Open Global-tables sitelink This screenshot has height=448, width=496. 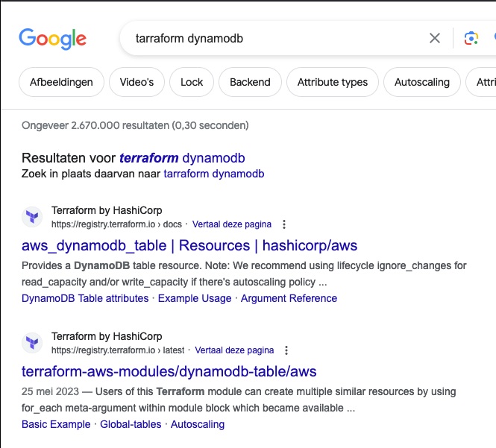click(x=131, y=424)
